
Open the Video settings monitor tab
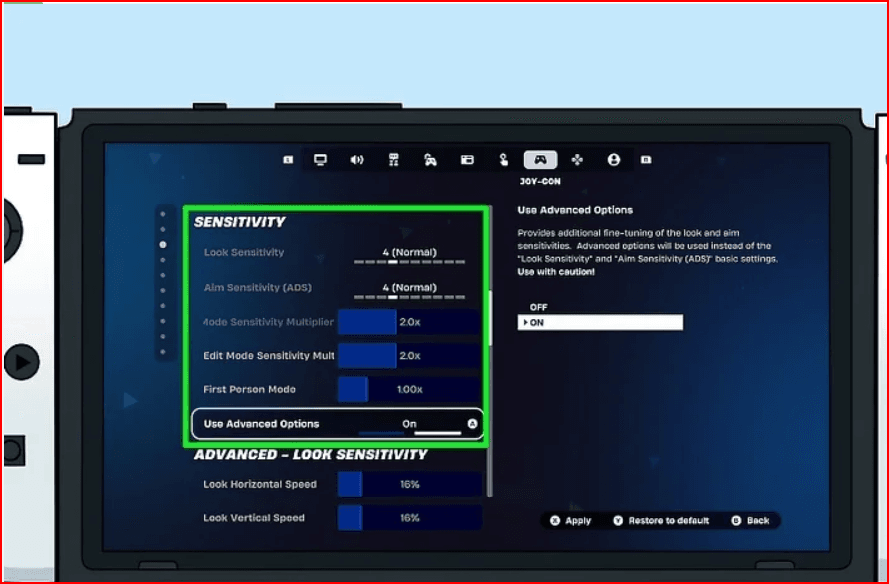(321, 159)
